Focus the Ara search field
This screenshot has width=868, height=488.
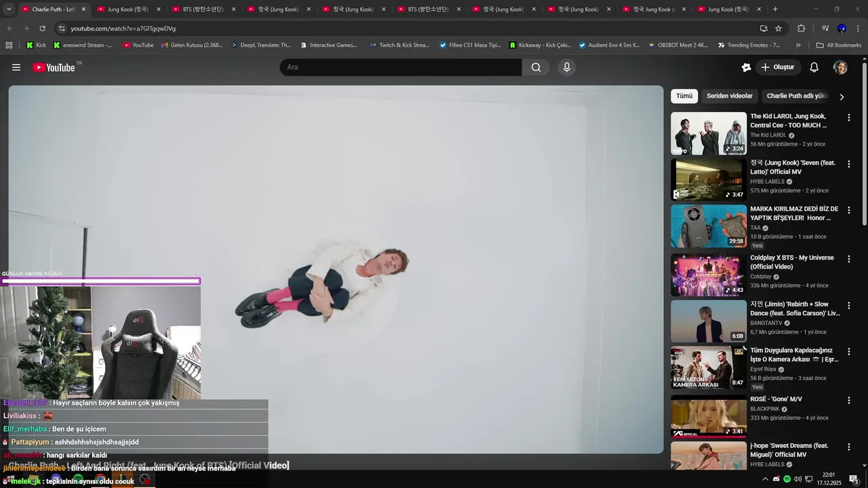(401, 67)
